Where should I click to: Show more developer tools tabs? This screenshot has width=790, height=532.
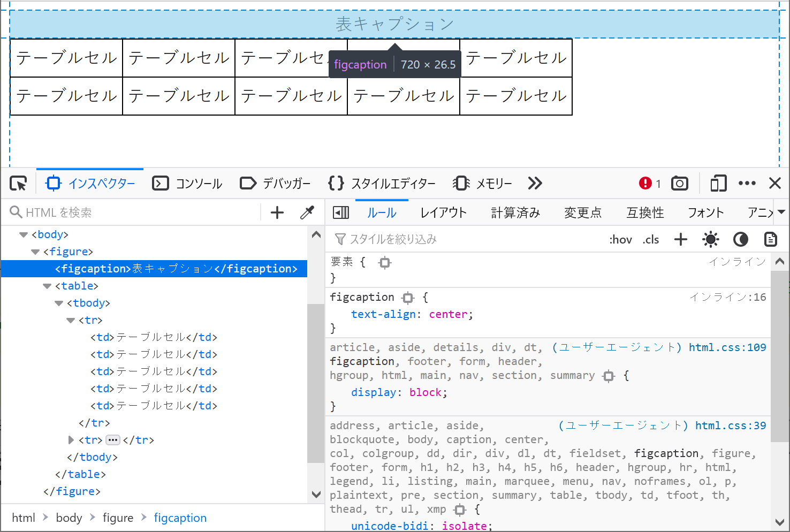pyautogui.click(x=535, y=184)
